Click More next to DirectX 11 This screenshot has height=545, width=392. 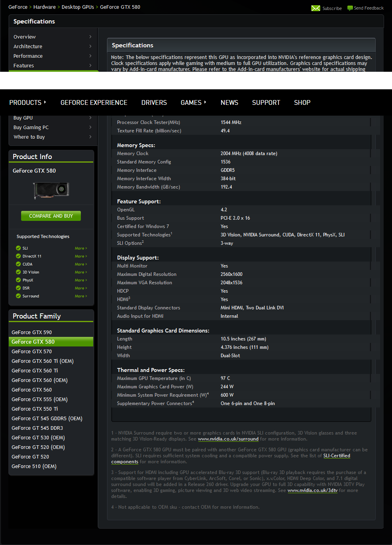click(x=80, y=256)
